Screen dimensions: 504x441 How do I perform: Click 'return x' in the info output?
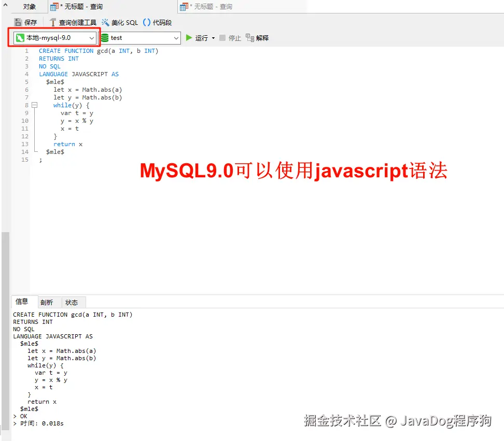42,402
